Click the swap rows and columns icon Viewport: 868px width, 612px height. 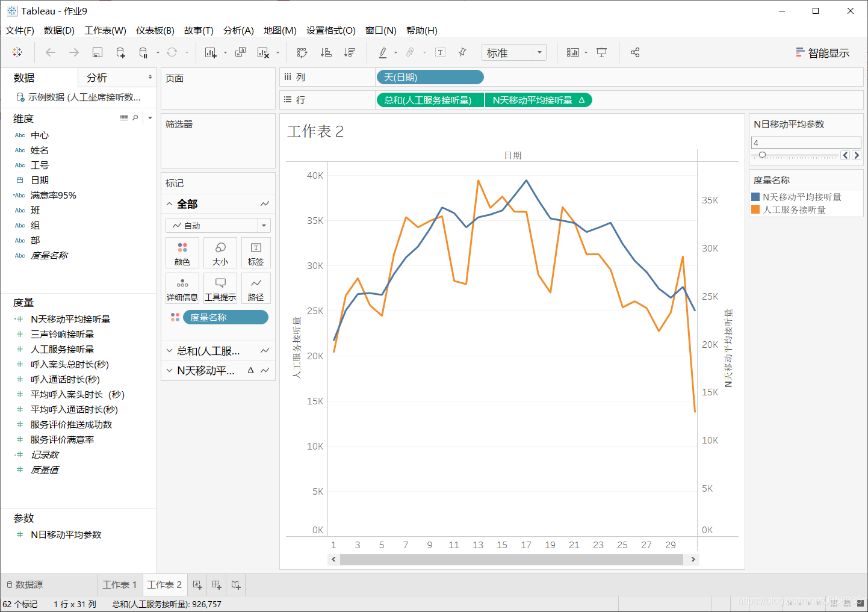coord(302,52)
